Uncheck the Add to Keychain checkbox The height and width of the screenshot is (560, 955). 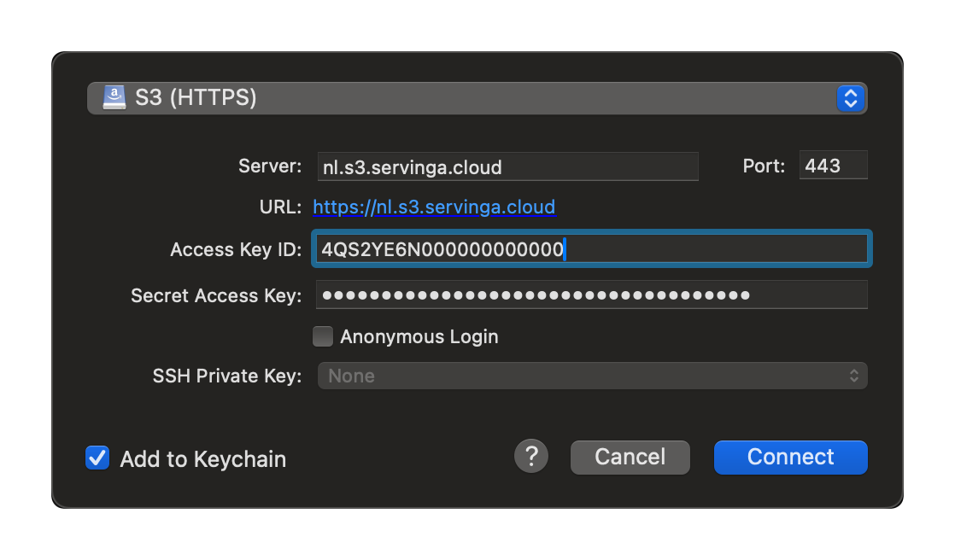[97, 458]
